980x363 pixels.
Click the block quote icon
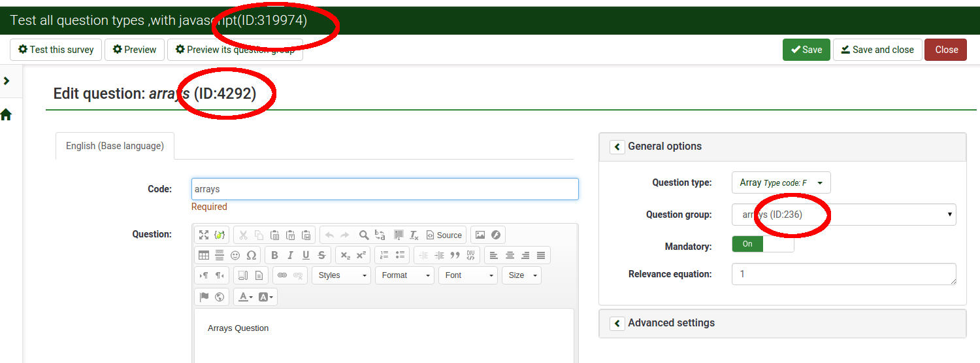coord(455,255)
